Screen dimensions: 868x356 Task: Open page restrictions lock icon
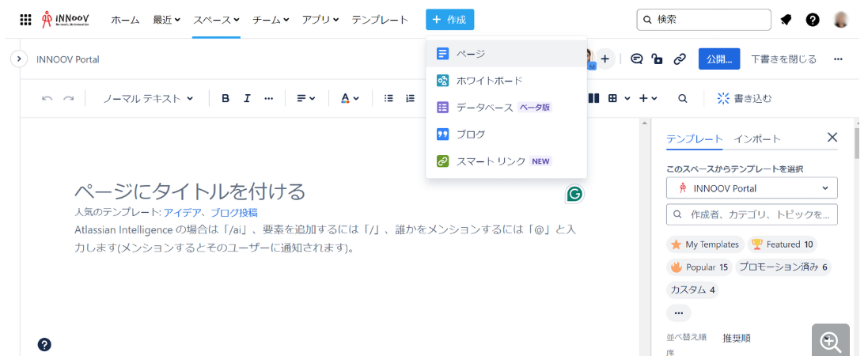[657, 59]
